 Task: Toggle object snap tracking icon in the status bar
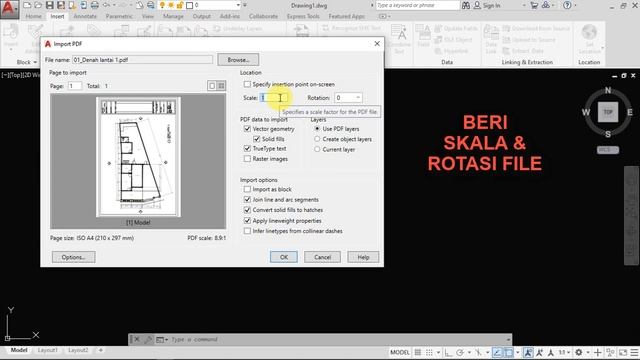497,352
